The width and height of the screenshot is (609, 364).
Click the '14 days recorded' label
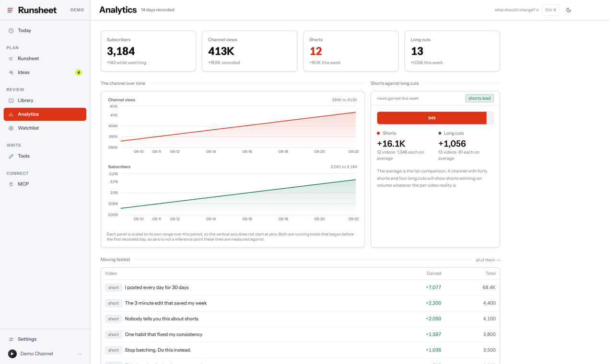point(158,10)
